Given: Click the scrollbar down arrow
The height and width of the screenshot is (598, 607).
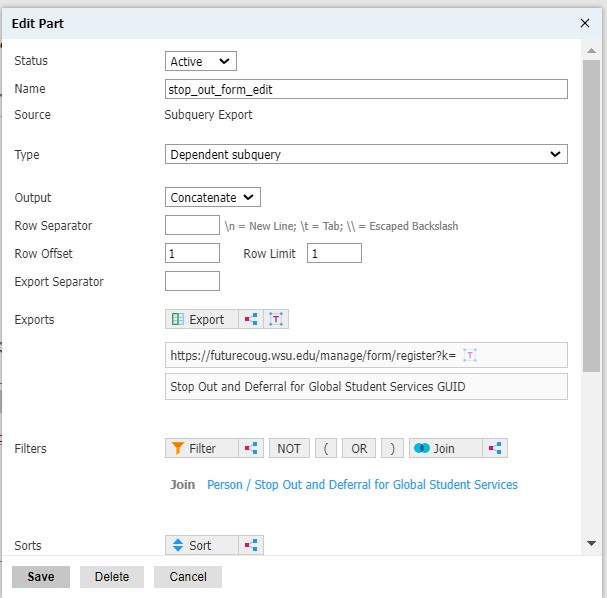Looking at the screenshot, I should pos(591,543).
